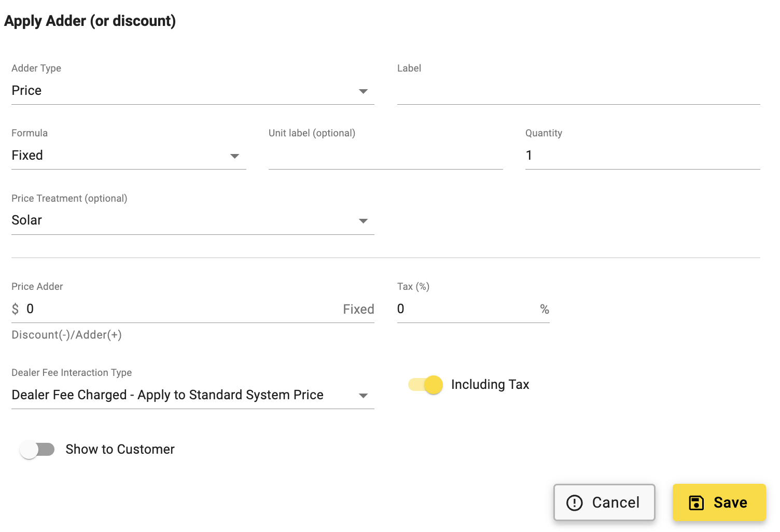
Task: Click the Unit label (optional) field
Action: [x=385, y=156]
